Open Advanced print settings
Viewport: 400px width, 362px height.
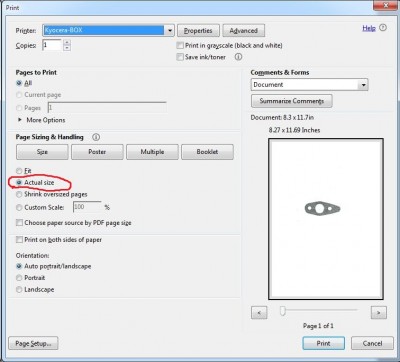tap(244, 30)
